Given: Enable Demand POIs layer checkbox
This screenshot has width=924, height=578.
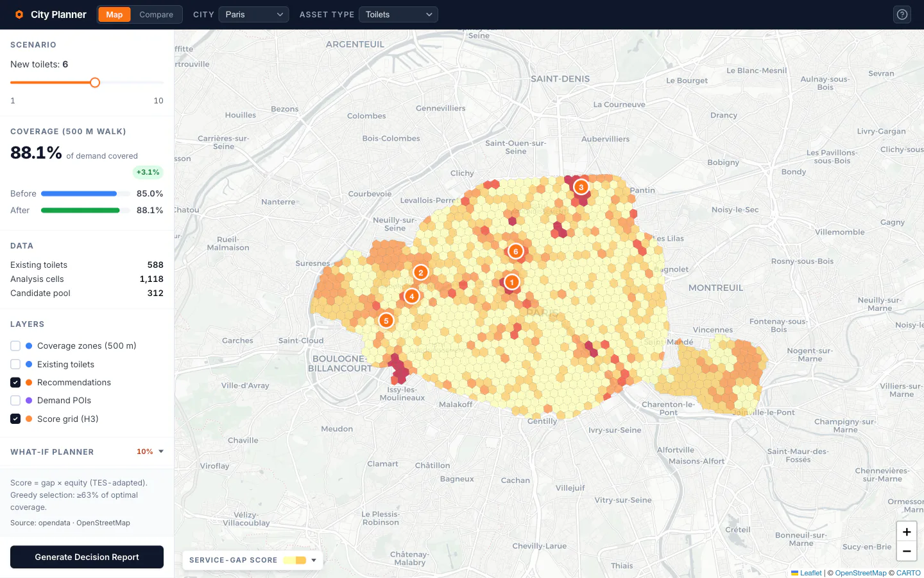Looking at the screenshot, I should tap(15, 400).
